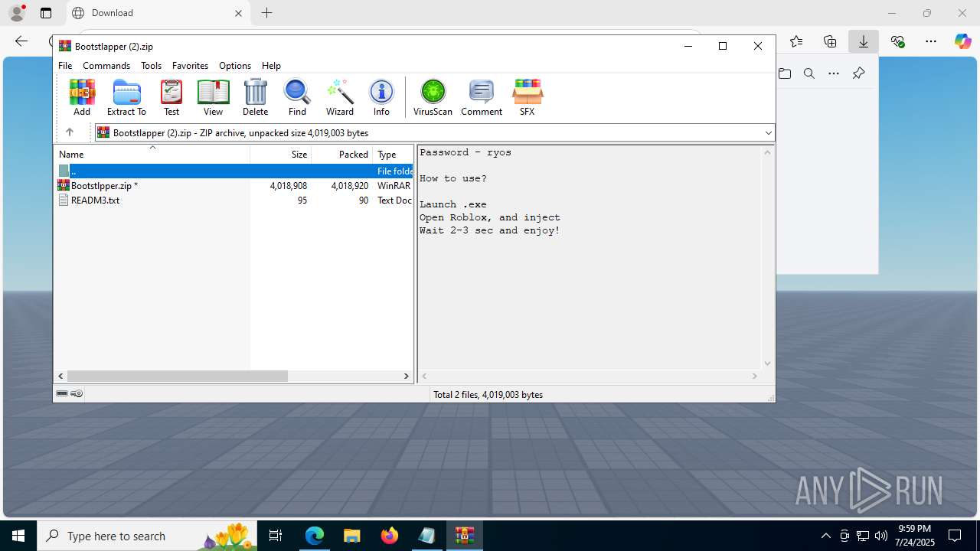Select the Download browser tab
The image size is (980, 551).
point(157,13)
